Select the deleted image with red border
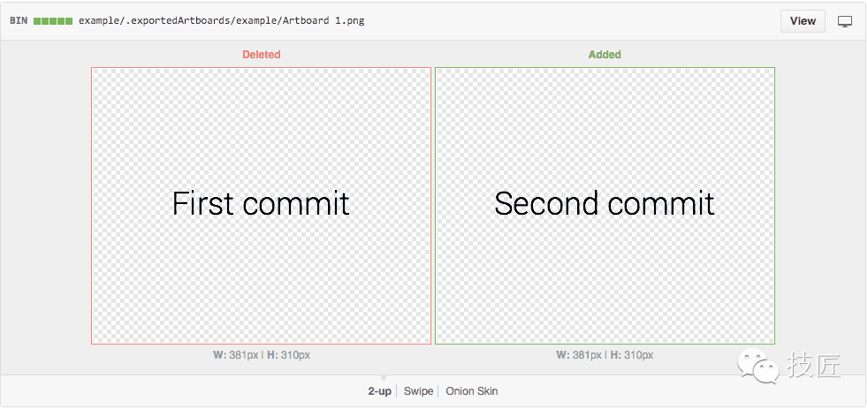 tap(262, 206)
